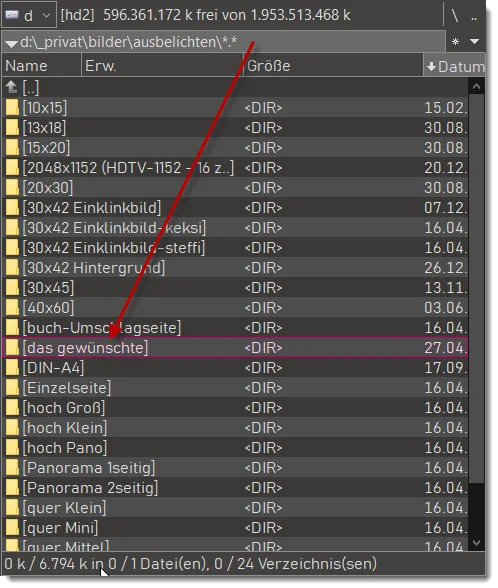This screenshot has width=498, height=588.
Task: Select the [das gewünschte] folder
Action: tap(235, 348)
